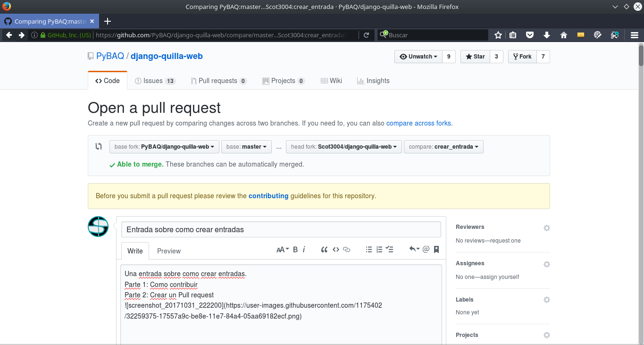Expand the head fork dropdown
Image resolution: width=644 pixels, height=345 pixels.
tap(344, 147)
